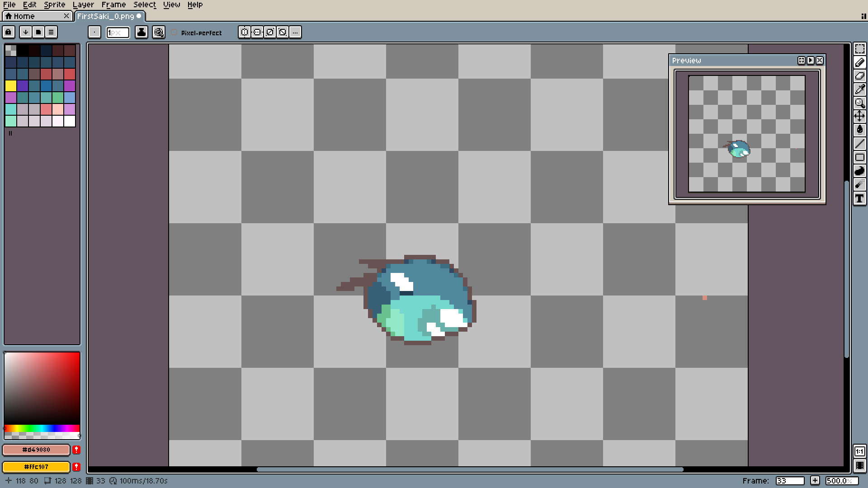The width and height of the screenshot is (868, 488).
Task: Click the foreground color #d49080 button
Action: (36, 450)
